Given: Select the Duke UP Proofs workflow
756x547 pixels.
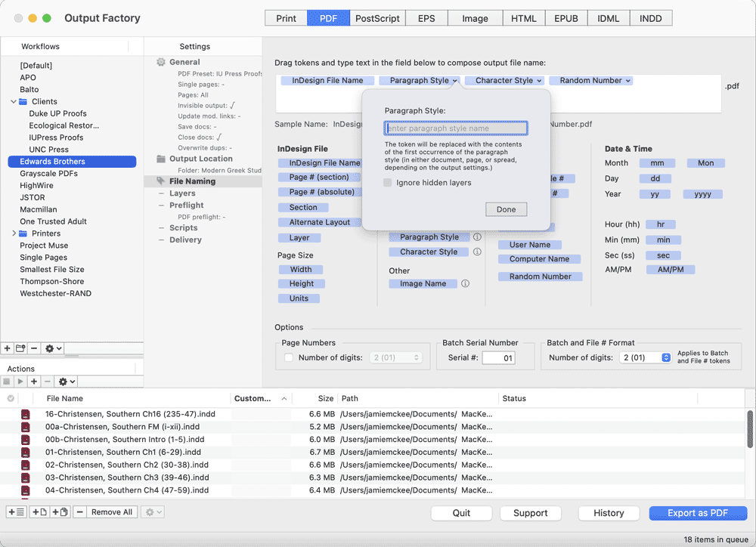Looking at the screenshot, I should (x=58, y=113).
